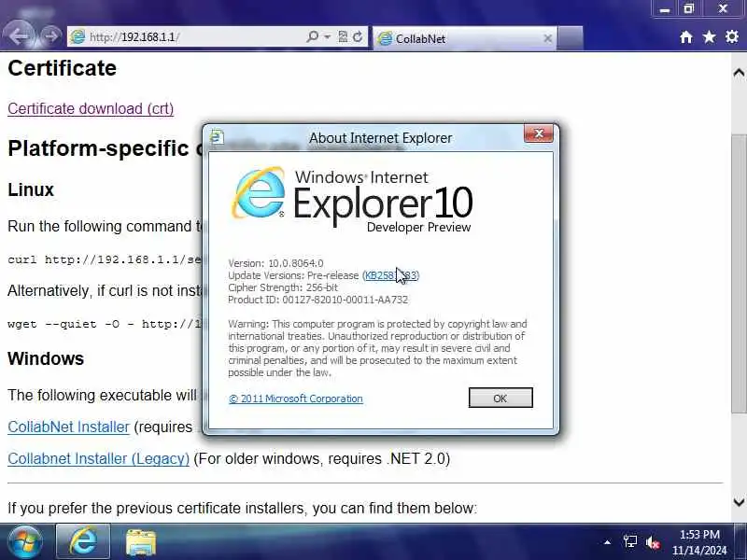
Task: Click the scrollbar up arrow
Action: [739, 73]
